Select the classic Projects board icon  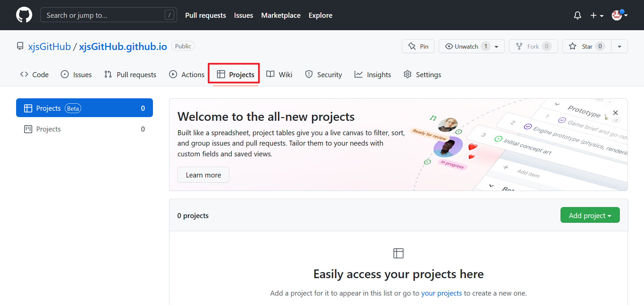28,129
